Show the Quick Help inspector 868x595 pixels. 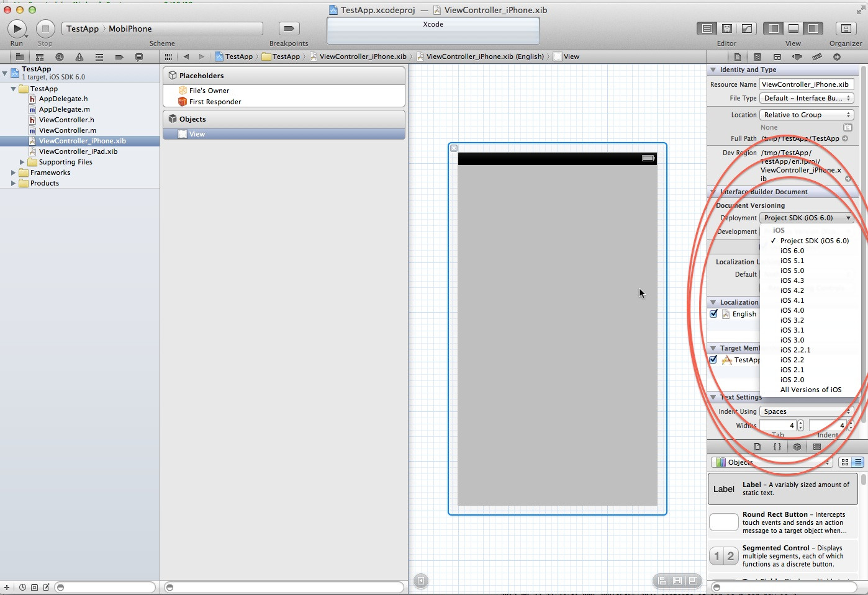(757, 56)
